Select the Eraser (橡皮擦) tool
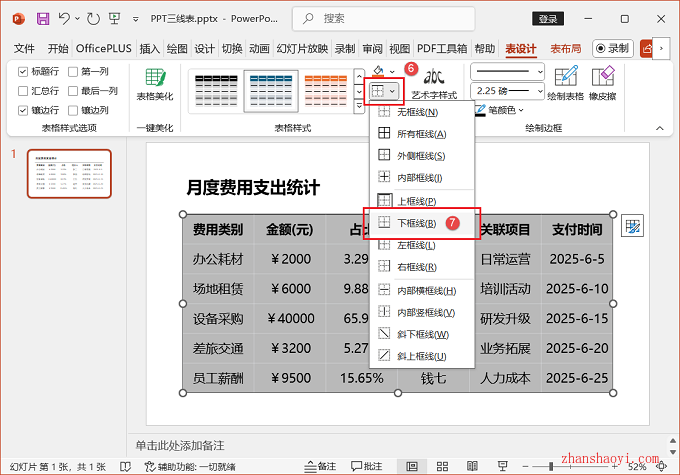The image size is (680, 475). pyautogui.click(x=602, y=83)
